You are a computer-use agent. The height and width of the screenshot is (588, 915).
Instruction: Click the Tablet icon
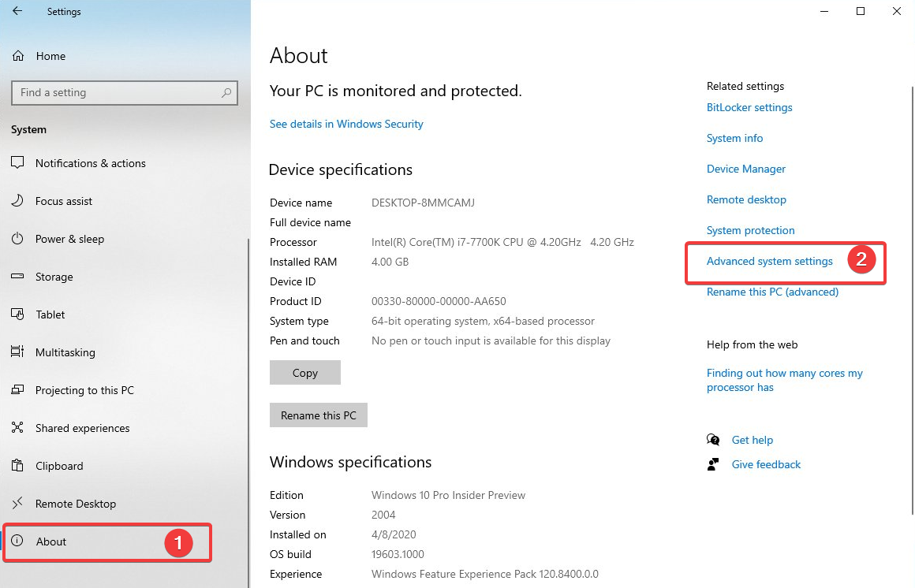17,314
